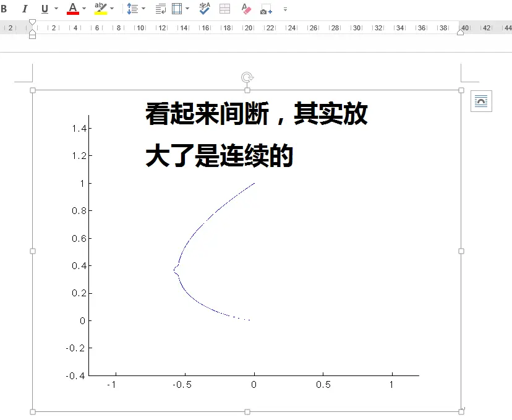Image resolution: width=512 pixels, height=420 pixels.
Task: Toggle bold formatting with the B button
Action: point(4,9)
